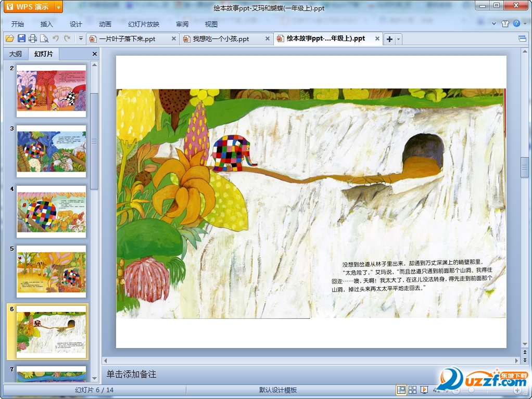Click the plus new document tab button
532x399 pixels.
click(389, 39)
